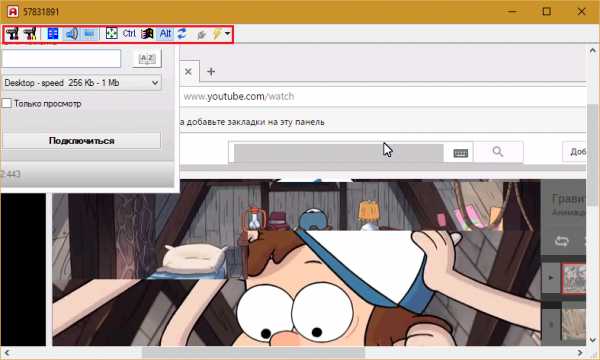The width and height of the screenshot is (600, 360).
Task: Refresh the remote screen with blue arrows icon
Action: click(182, 34)
